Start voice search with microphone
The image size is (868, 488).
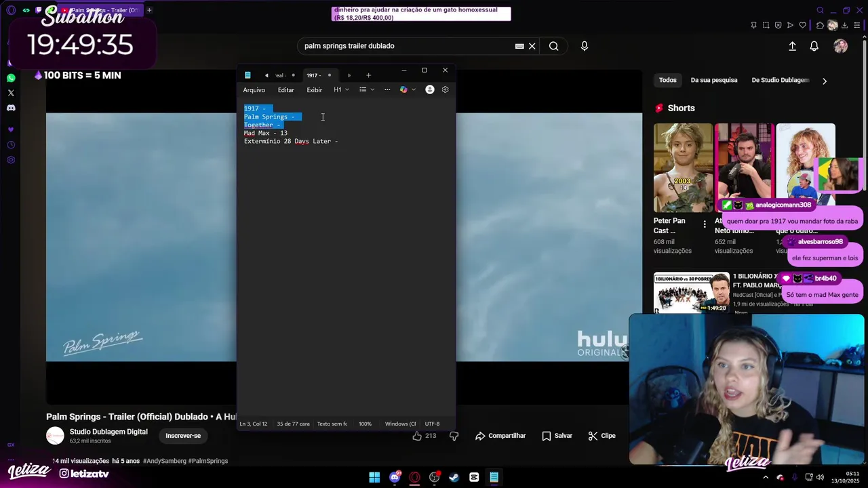click(x=585, y=46)
